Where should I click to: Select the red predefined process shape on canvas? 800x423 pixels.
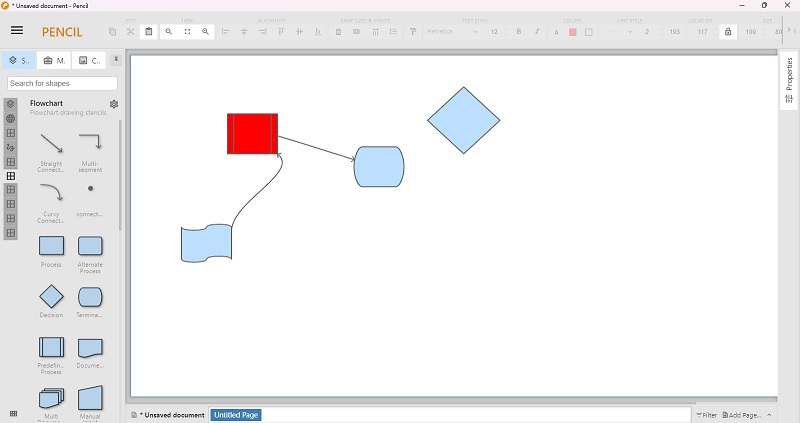tap(253, 133)
